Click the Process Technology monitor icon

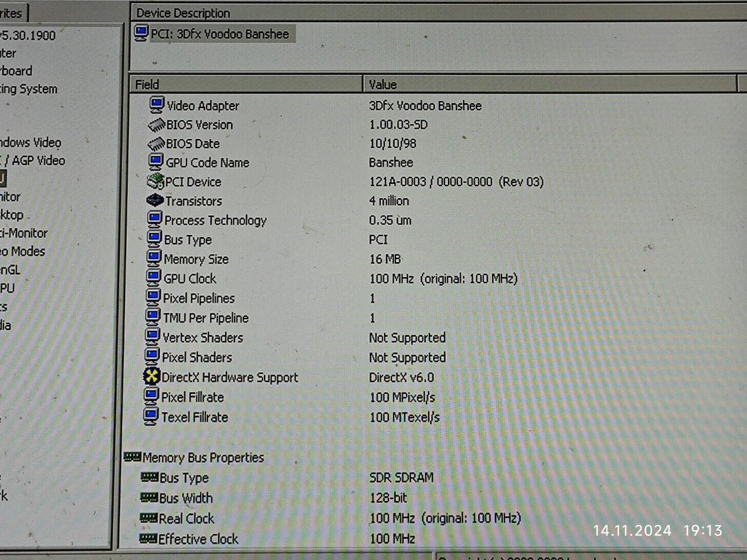coord(154,220)
